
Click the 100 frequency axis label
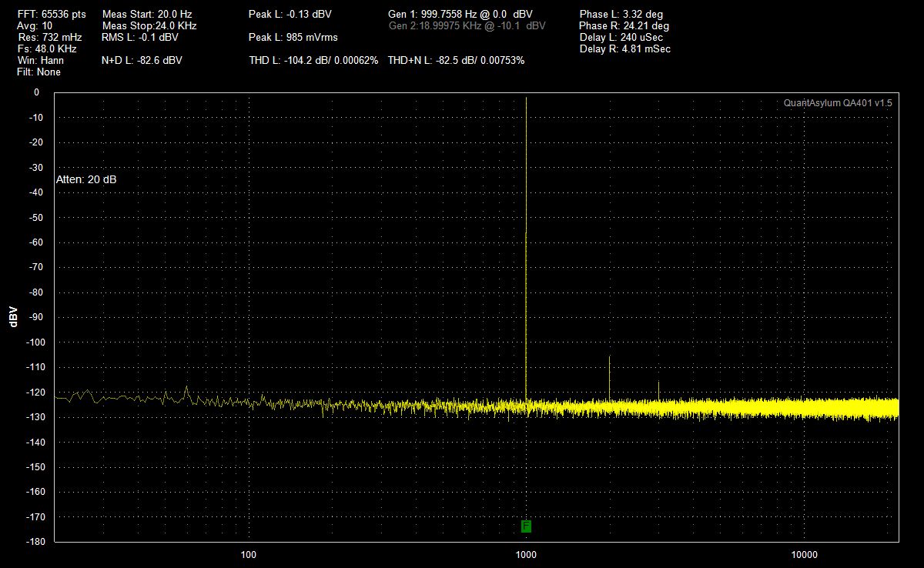(x=248, y=555)
